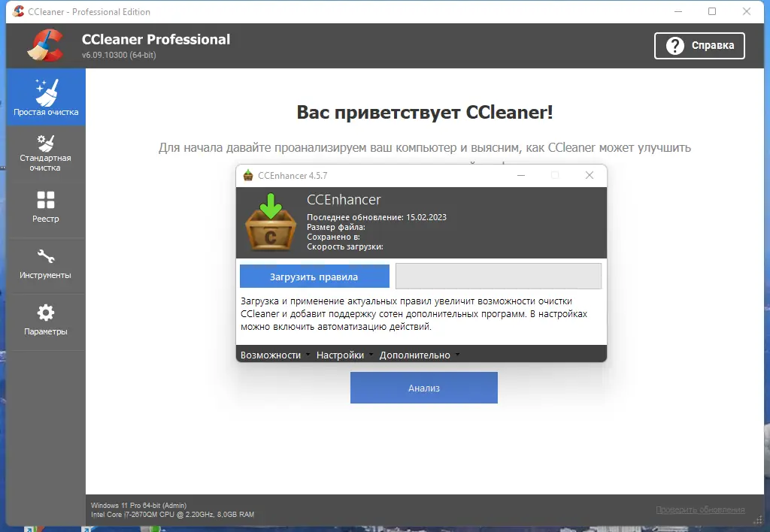The image size is (770, 532).
Task: Click the Последнее обновление: 15.02.2023 text
Action: pyautogui.click(x=377, y=217)
